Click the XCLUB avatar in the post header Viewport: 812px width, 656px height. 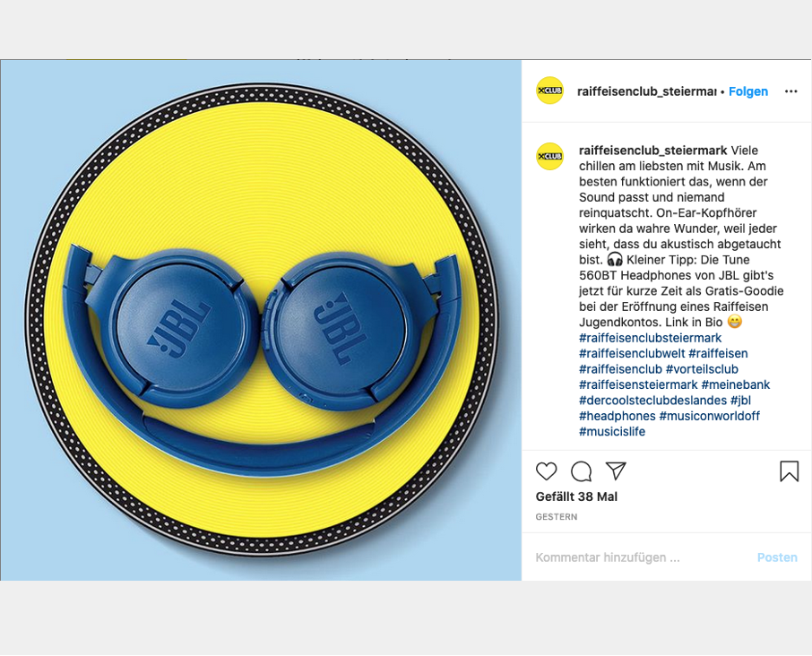549,91
